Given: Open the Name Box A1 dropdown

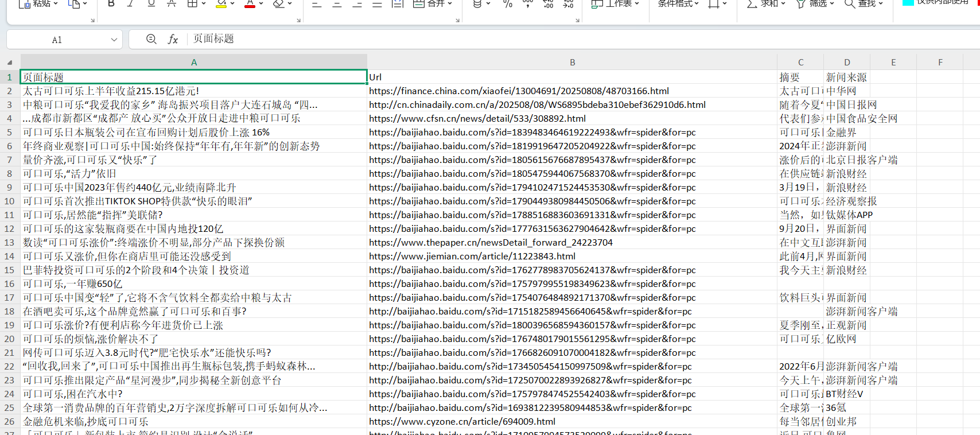Looking at the screenshot, I should [x=114, y=40].
